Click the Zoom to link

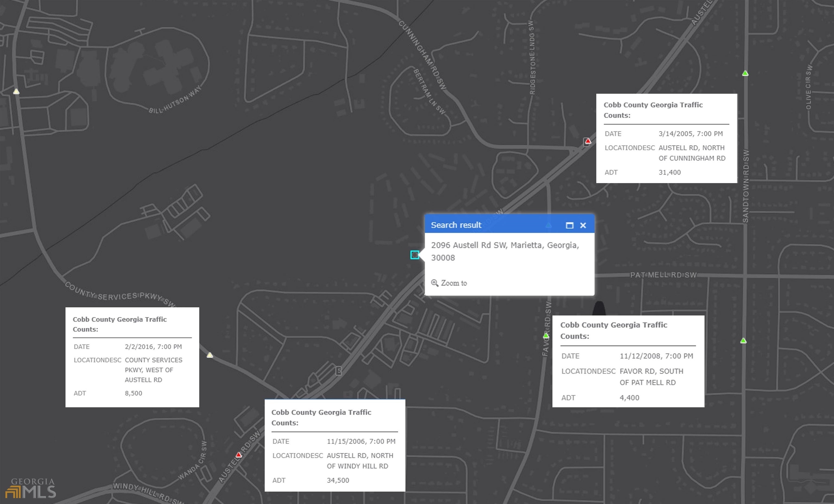coord(454,283)
